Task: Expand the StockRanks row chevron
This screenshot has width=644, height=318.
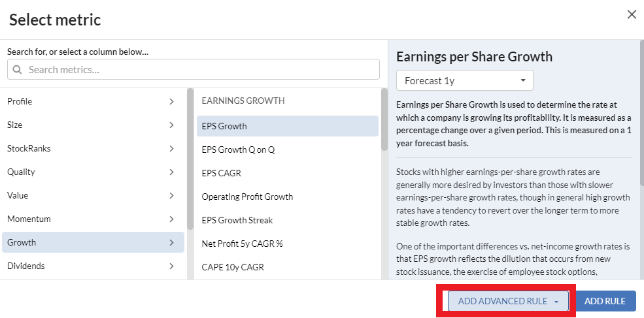Action: coord(172,148)
